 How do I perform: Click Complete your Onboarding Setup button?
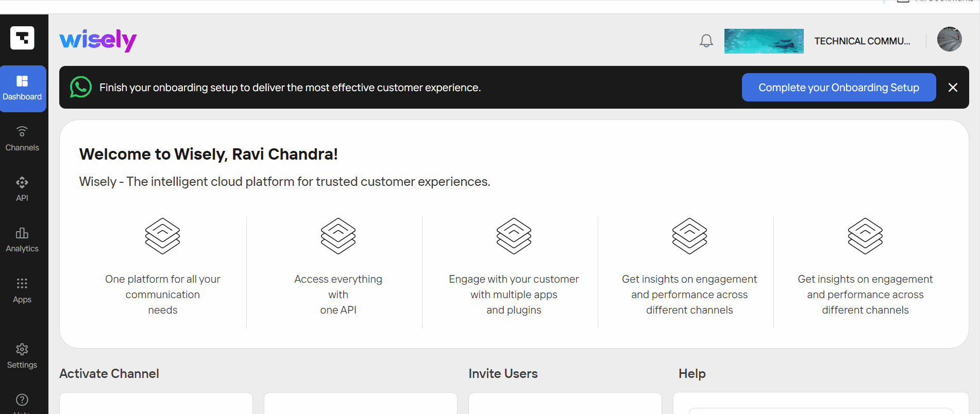click(839, 88)
